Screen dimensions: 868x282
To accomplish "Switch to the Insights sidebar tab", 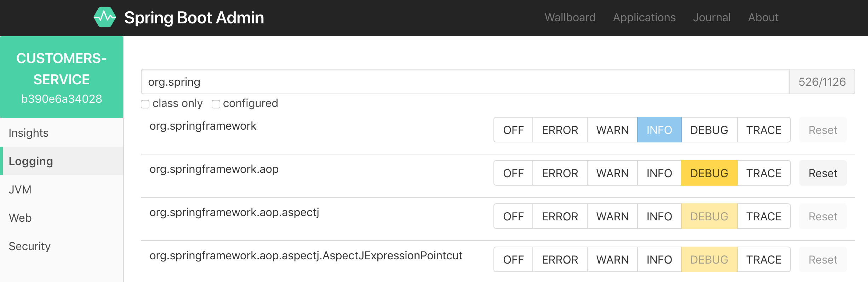I will point(29,133).
